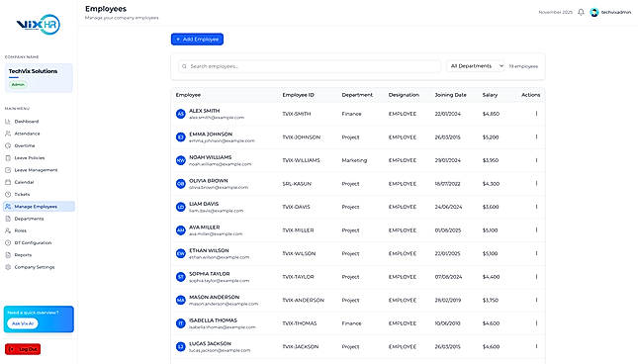Open actions menu for Alex Smith
This screenshot has width=638, height=364.
point(536,114)
